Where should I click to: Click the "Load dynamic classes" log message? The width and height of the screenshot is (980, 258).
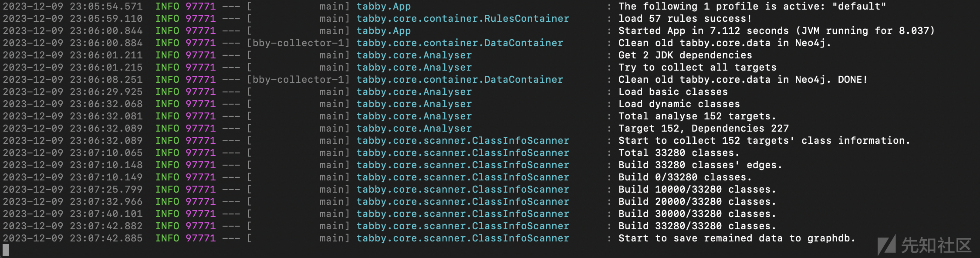tap(679, 104)
